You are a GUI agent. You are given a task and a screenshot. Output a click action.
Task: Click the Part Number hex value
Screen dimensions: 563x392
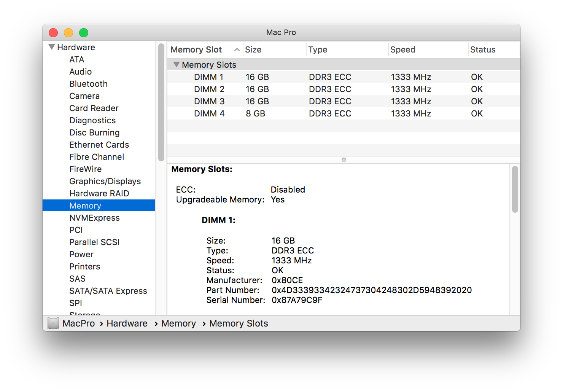point(372,290)
